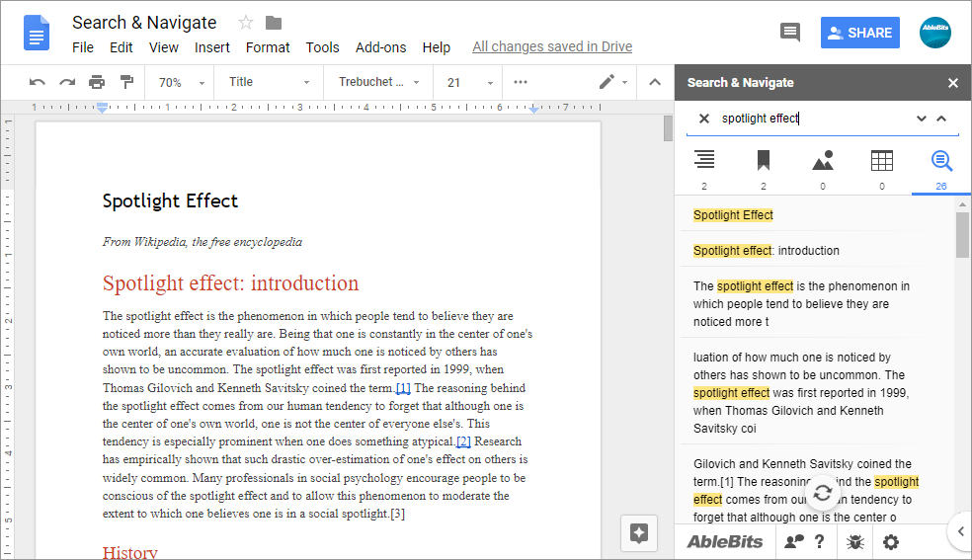Open the comments history icon
The height and width of the screenshot is (560, 972).
click(790, 33)
